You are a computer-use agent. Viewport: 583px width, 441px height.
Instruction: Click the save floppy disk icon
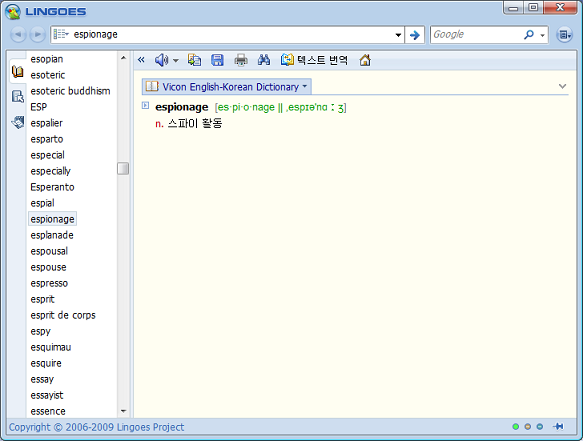click(217, 60)
